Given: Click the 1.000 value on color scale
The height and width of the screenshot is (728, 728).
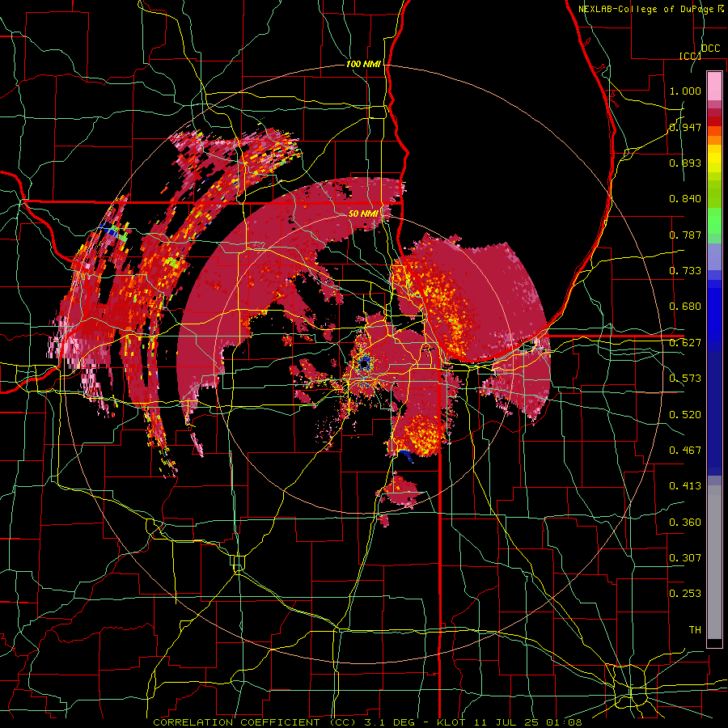Looking at the screenshot, I should (x=685, y=91).
